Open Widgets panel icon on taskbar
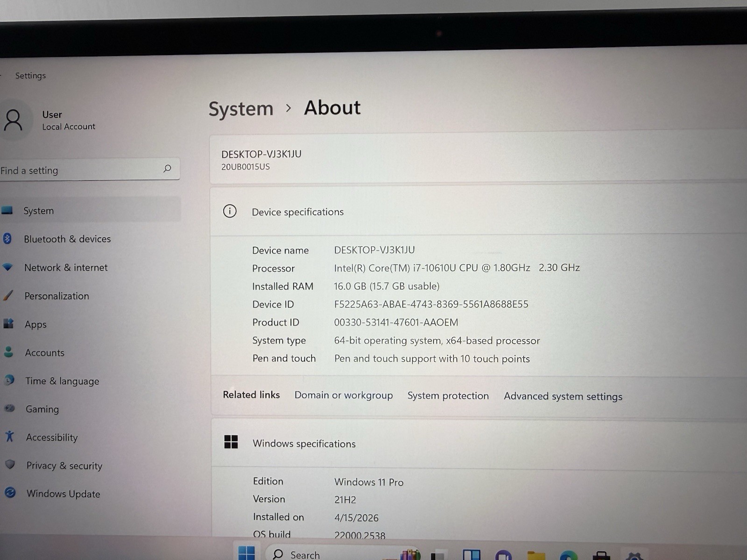This screenshot has height=560, width=747. point(472,555)
